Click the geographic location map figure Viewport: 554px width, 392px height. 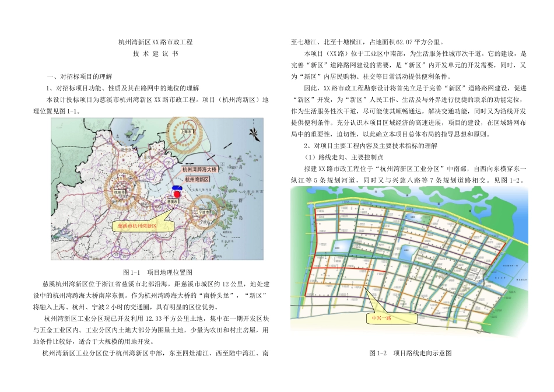[x=157, y=189]
